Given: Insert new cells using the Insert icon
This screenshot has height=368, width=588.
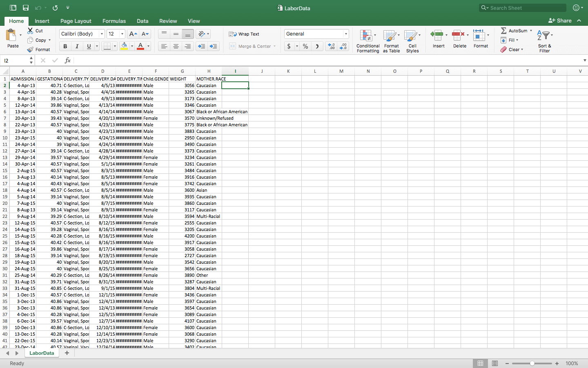Looking at the screenshot, I should tap(438, 39).
